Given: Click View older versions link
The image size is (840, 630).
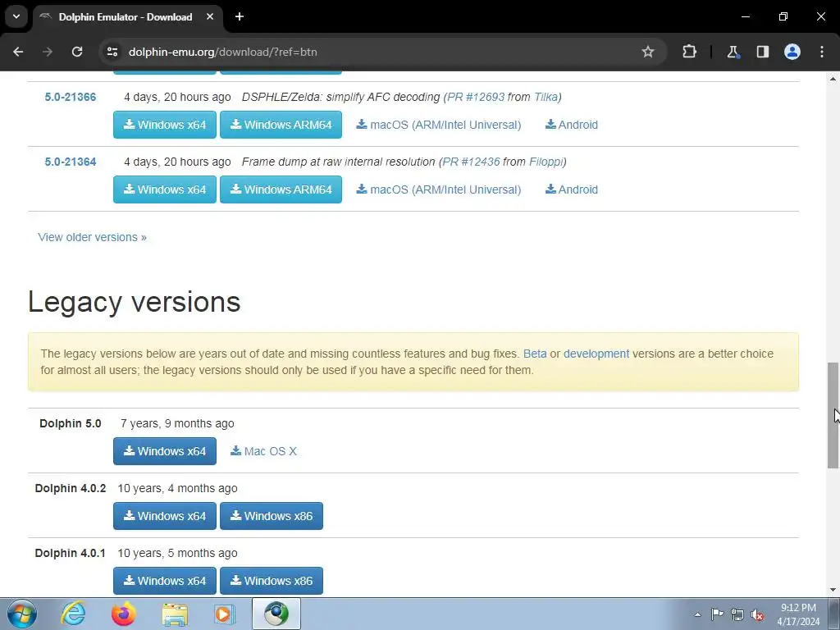Looking at the screenshot, I should click(x=92, y=237).
